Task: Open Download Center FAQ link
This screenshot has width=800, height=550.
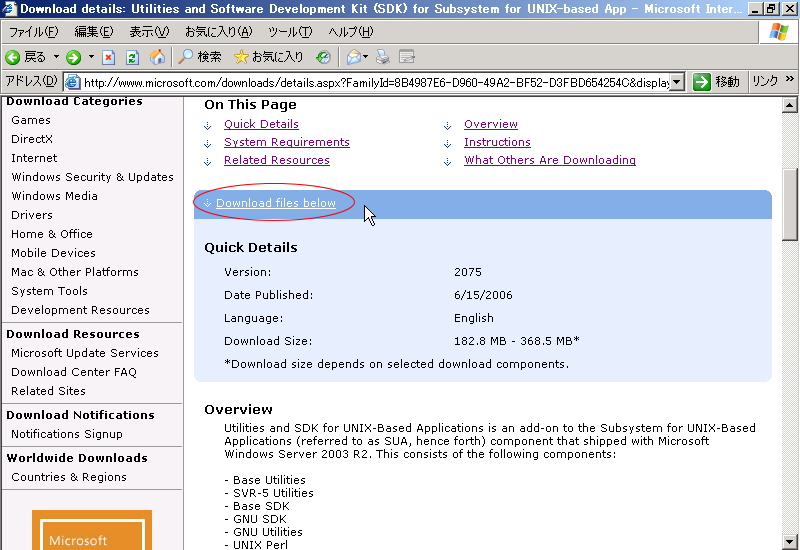Action: (73, 372)
